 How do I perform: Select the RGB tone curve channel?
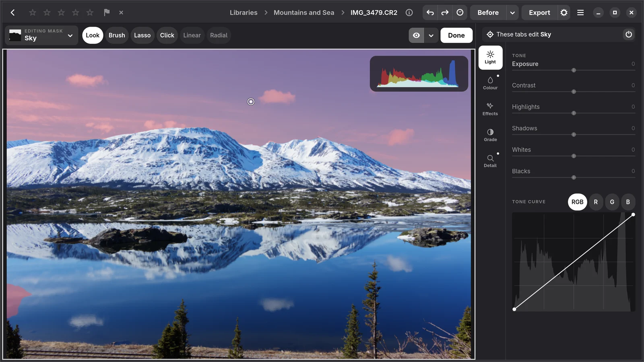coord(577,202)
